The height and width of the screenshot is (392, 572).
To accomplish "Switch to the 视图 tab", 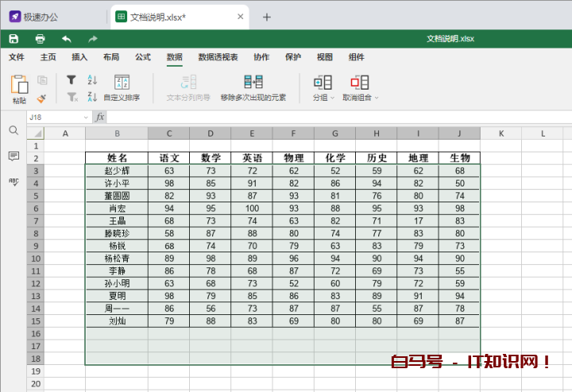I will (325, 57).
